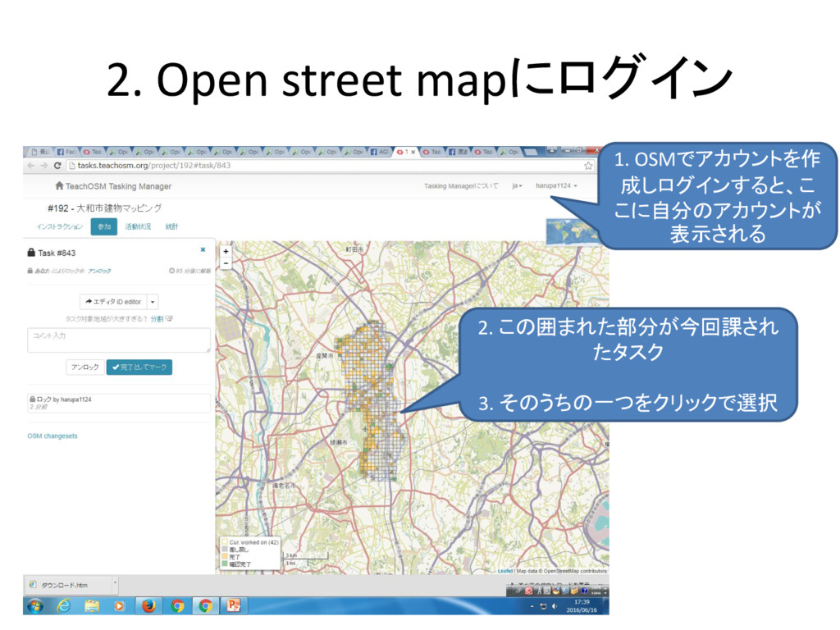
Task: Open the TeachOSM Tasking Manager home link
Action: [x=113, y=186]
